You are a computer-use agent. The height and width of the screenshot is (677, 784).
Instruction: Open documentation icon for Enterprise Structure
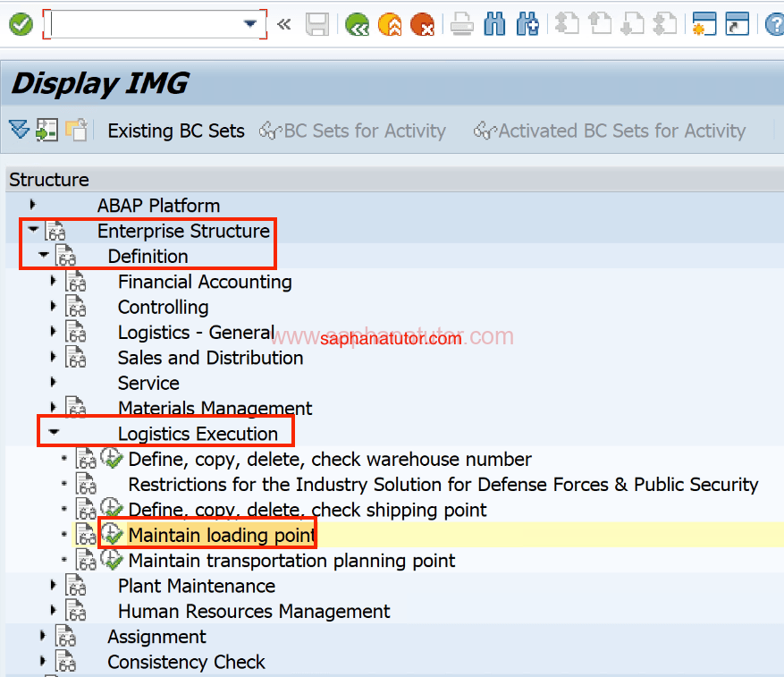pyautogui.click(x=55, y=231)
